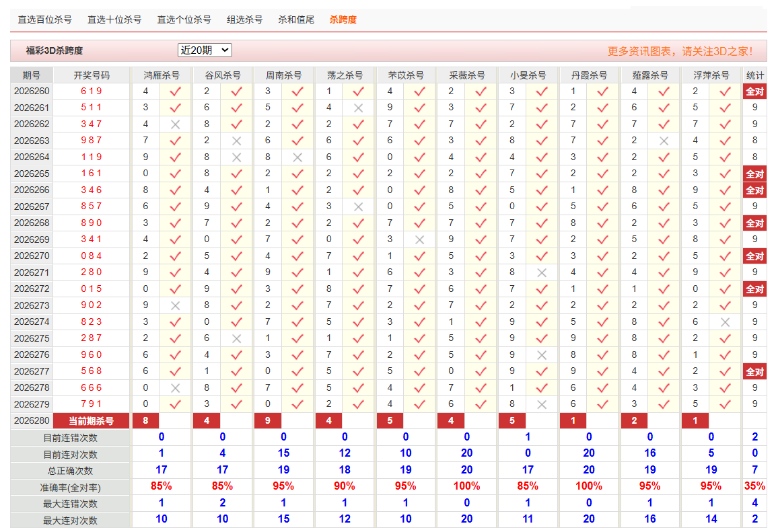776x532 pixels.
Task: Click the 更多资讯图表 3D之家 link
Action: click(680, 51)
